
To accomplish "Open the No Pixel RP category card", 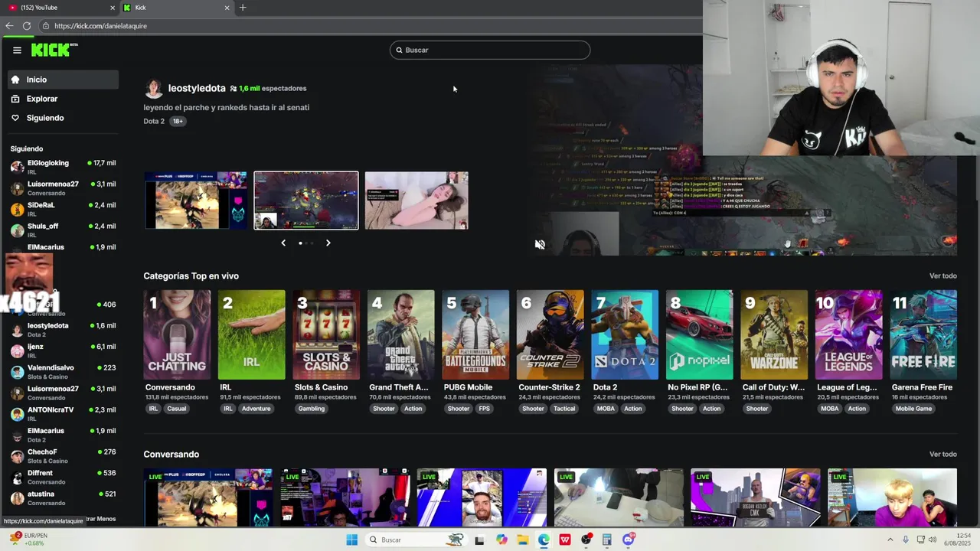I will click(700, 334).
